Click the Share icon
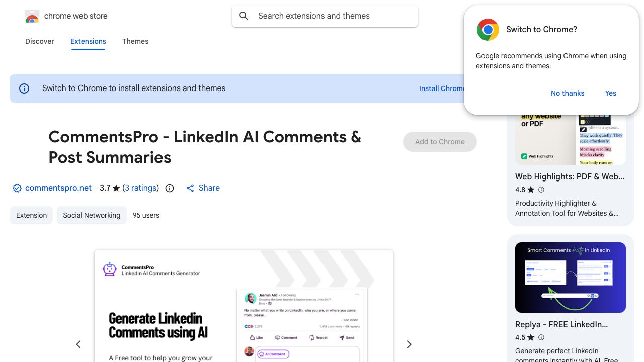This screenshot has height=362, width=644. tap(190, 188)
